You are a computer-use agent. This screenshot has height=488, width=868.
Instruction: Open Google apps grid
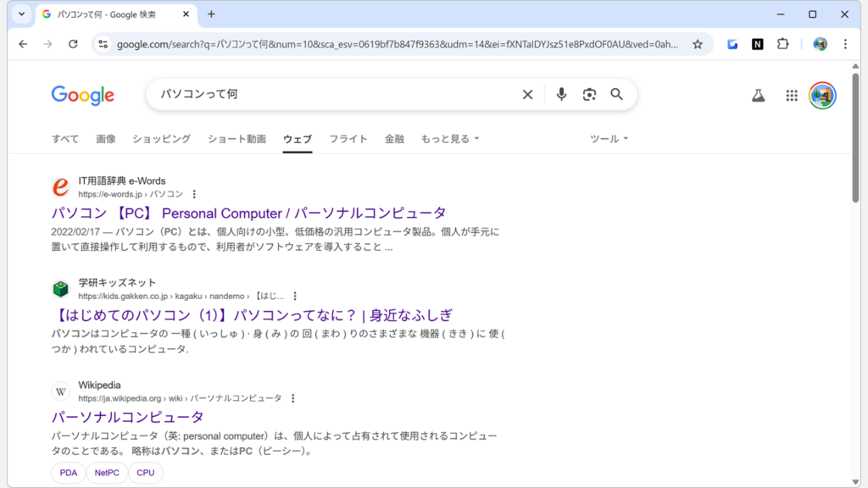[792, 95]
